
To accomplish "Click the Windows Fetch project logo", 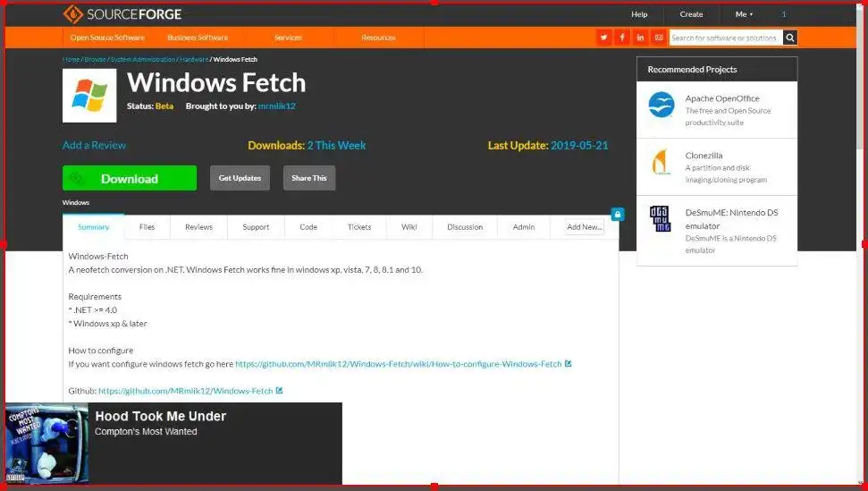I will click(x=89, y=95).
